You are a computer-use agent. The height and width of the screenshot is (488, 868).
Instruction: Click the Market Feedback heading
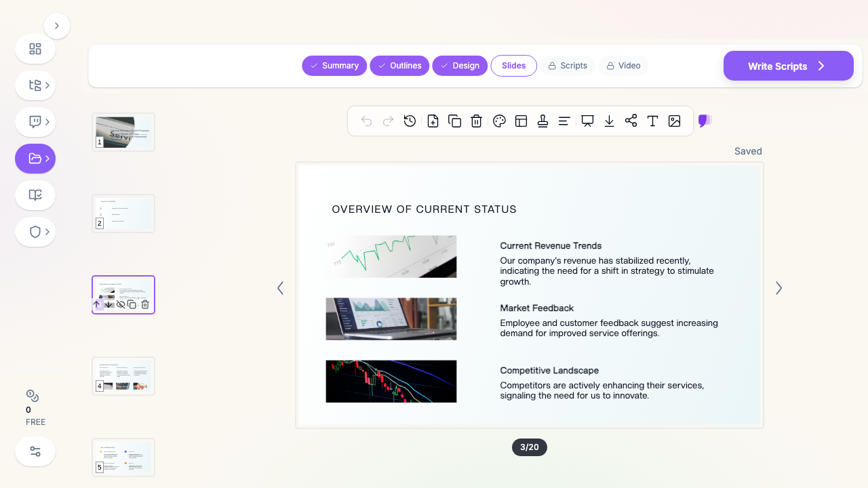point(537,308)
